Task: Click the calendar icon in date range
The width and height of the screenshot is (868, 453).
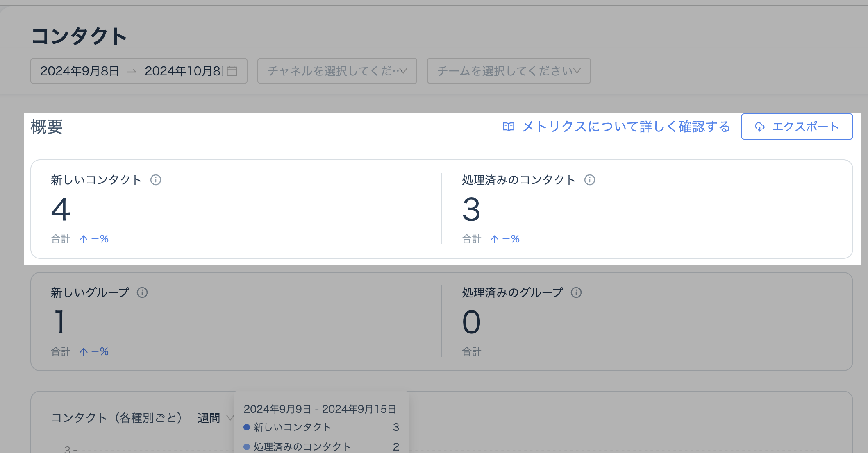Action: click(x=232, y=71)
